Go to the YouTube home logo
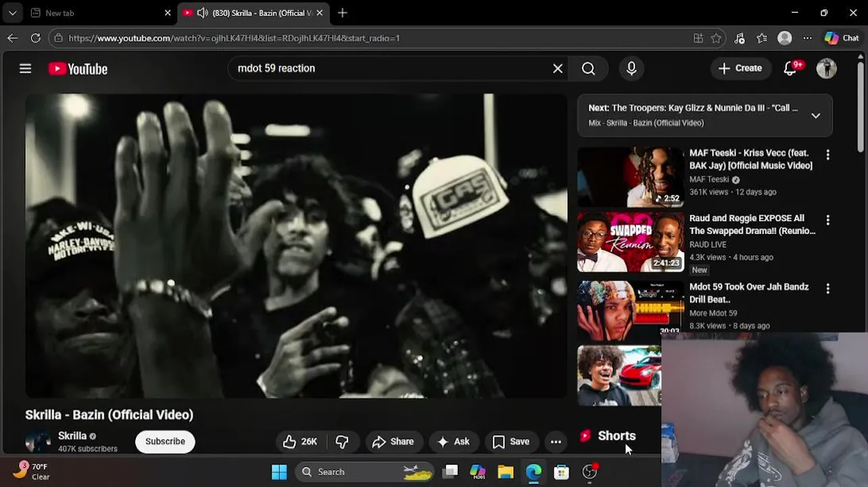868x487 pixels. (x=78, y=68)
